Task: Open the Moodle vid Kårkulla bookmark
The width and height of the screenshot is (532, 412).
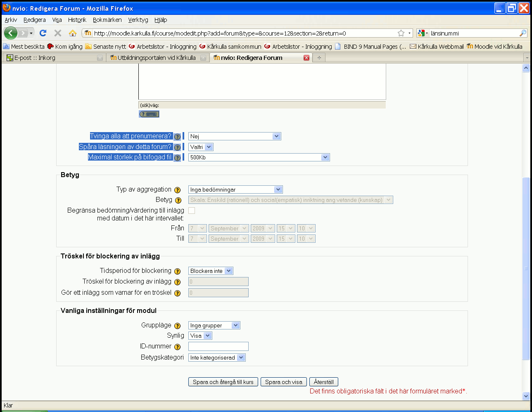Action: pyautogui.click(x=494, y=47)
